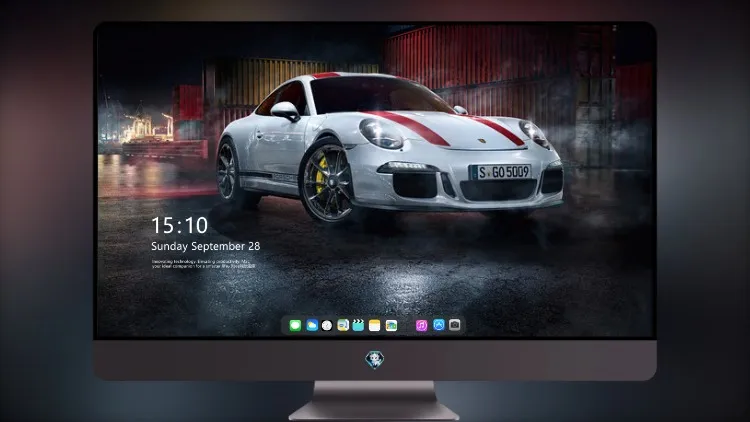Launch the Weather app from the dock
Viewport: 750px width, 422px height.
(311, 325)
